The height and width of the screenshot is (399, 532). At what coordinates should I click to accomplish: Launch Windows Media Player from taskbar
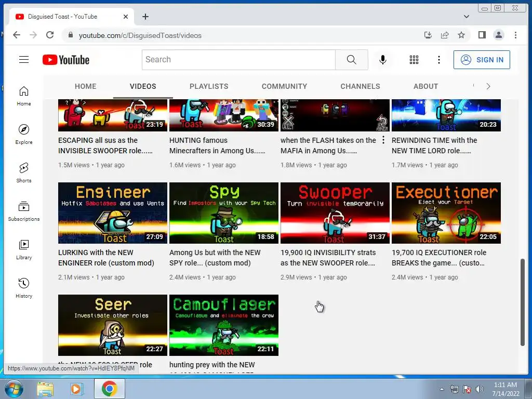click(x=77, y=389)
